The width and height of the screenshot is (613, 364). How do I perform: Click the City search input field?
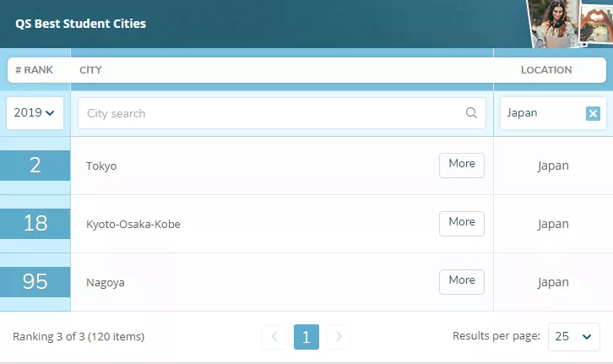[x=270, y=113]
